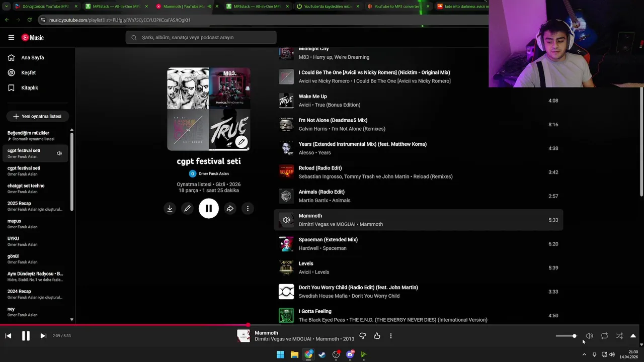
Task: Mute with the volume speaker icon
Action: [x=589, y=336]
